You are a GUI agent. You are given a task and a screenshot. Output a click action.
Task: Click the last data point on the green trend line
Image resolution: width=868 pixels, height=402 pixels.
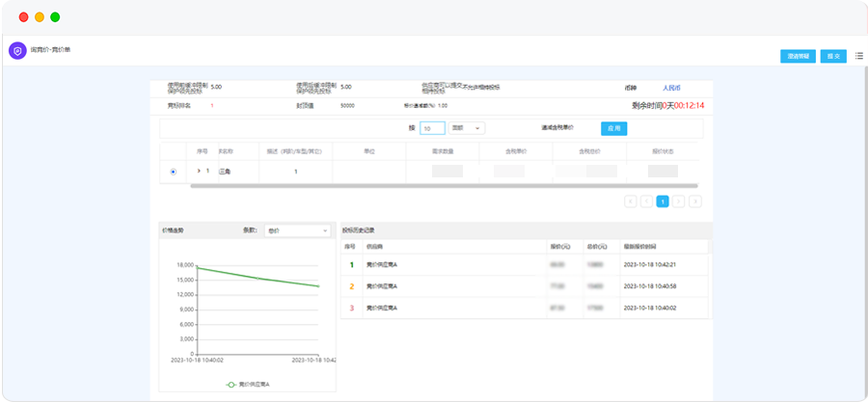[317, 286]
